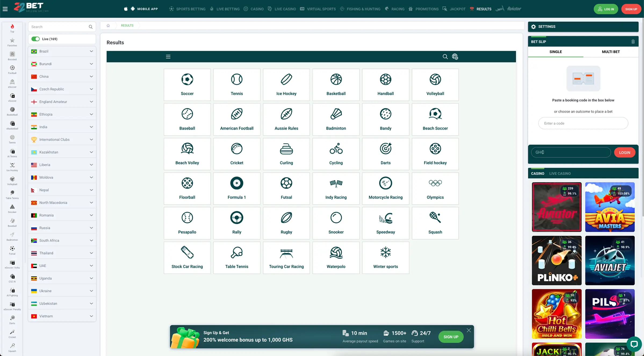The width and height of the screenshot is (644, 356).
Task: Open the Aviajet game thumbnail
Action: pos(610,260)
